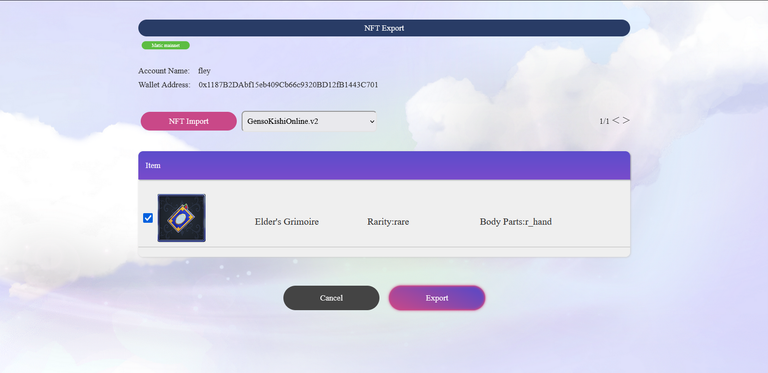Click the Elder's Grimoire item name
This screenshot has width=768, height=373.
(287, 222)
